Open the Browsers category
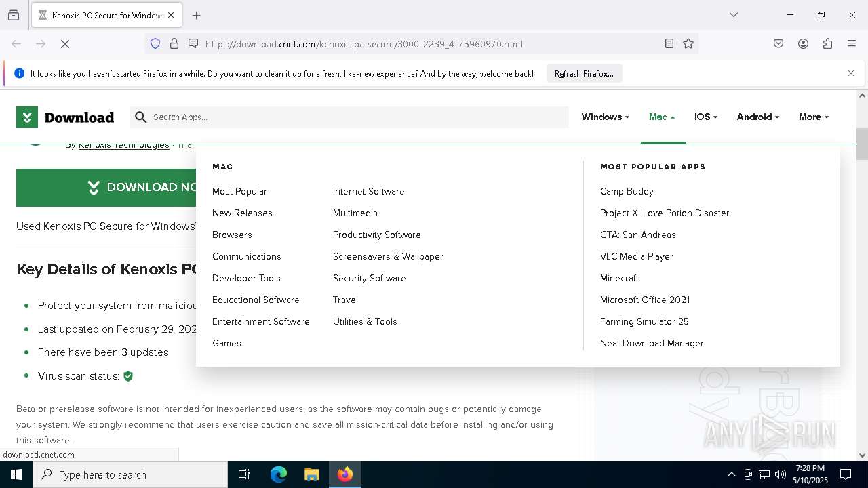This screenshot has height=488, width=868. pos(232,235)
